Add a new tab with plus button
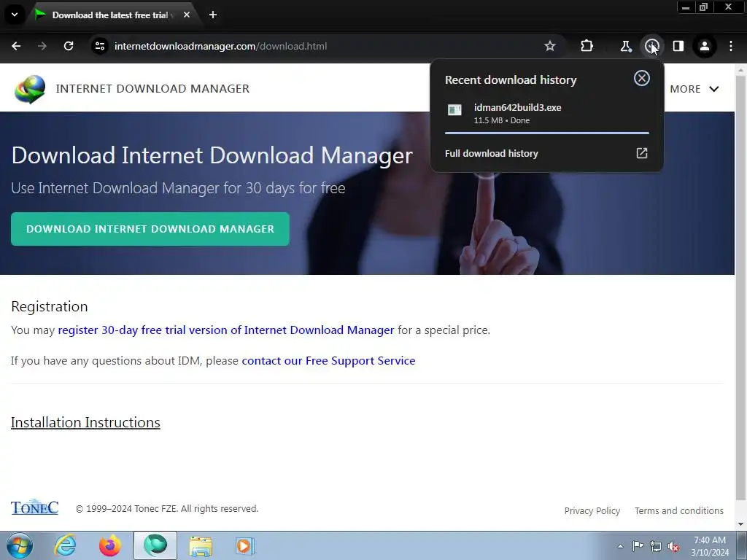The width and height of the screenshot is (747, 560). point(213,15)
